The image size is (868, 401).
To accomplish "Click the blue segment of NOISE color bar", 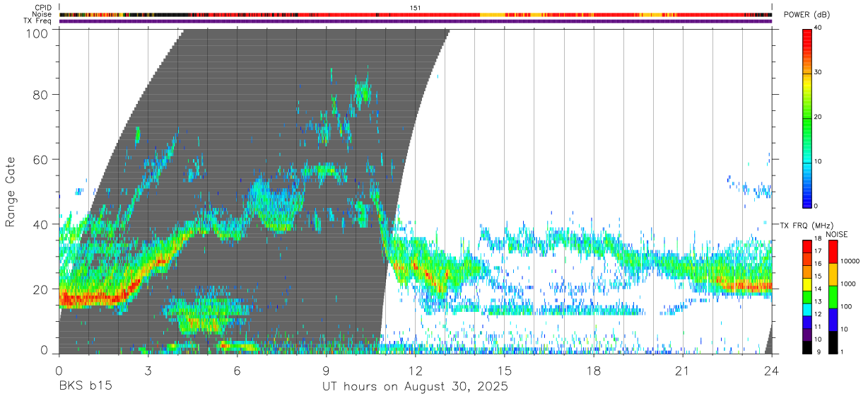I will click(833, 319).
